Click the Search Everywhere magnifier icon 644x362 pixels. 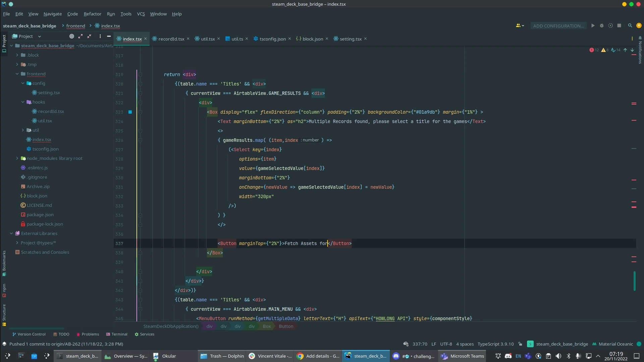tap(630, 26)
